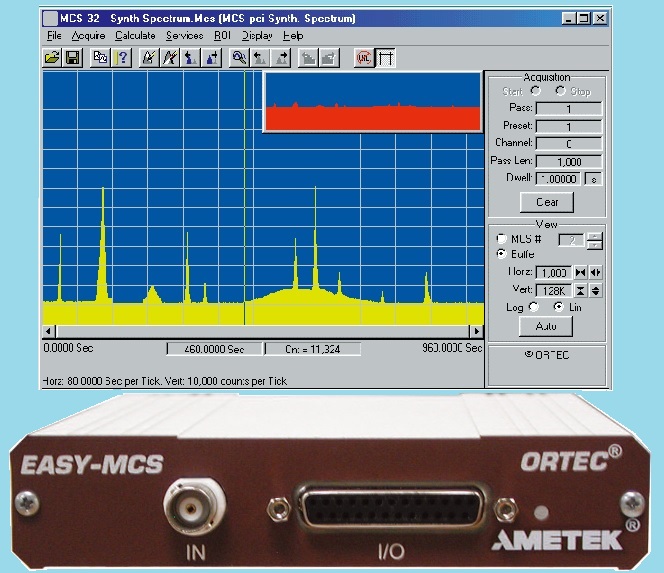Expand vertical scale with up-down arrows
The image size is (664, 573).
pos(595,291)
